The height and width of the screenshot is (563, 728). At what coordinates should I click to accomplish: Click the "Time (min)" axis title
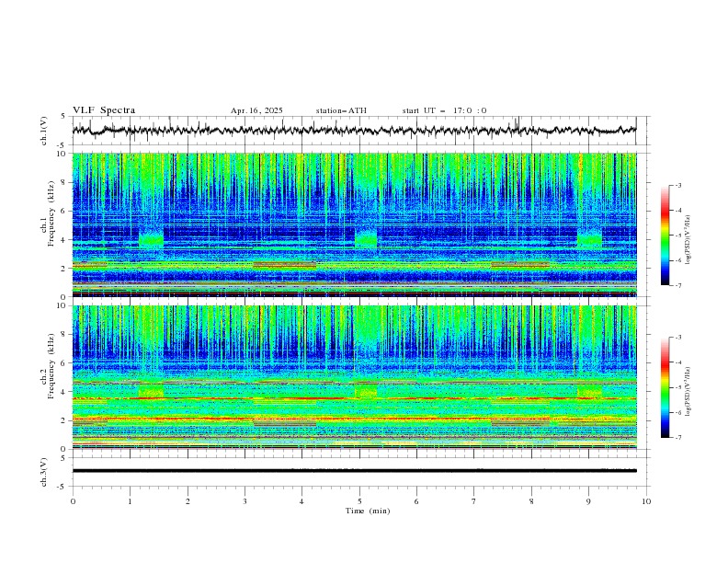point(368,511)
